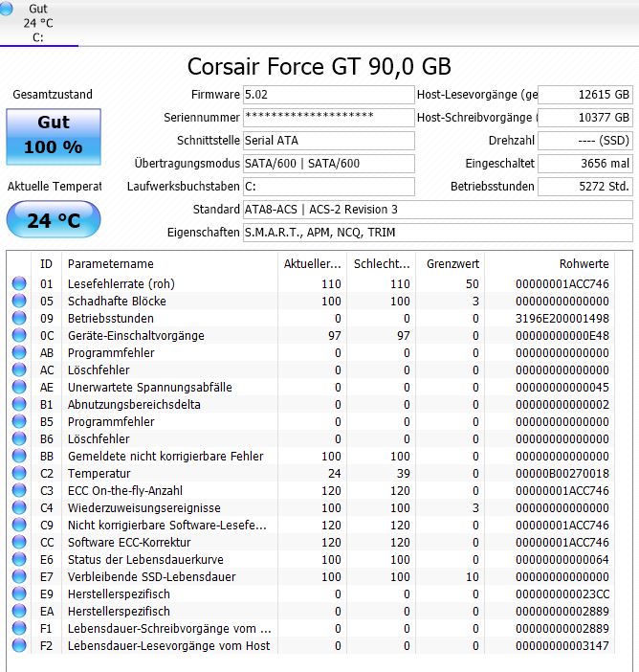The image size is (639, 672).
Task: Click the Firmware field showing 5.02
Action: 328,95
